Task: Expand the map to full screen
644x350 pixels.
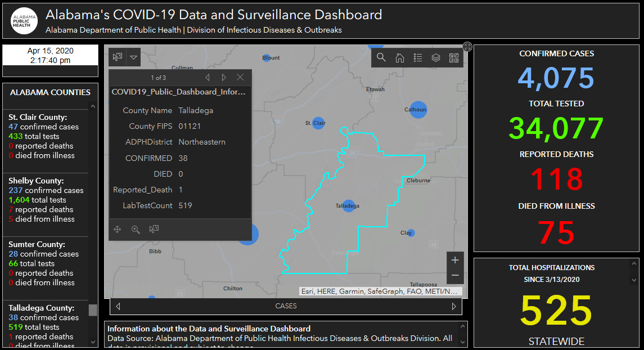Action: (x=467, y=46)
